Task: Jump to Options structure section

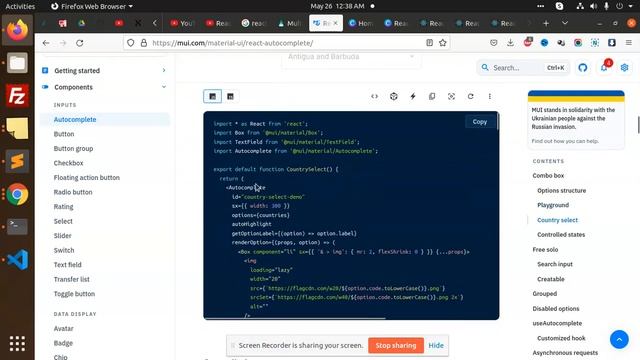Action: (562, 191)
